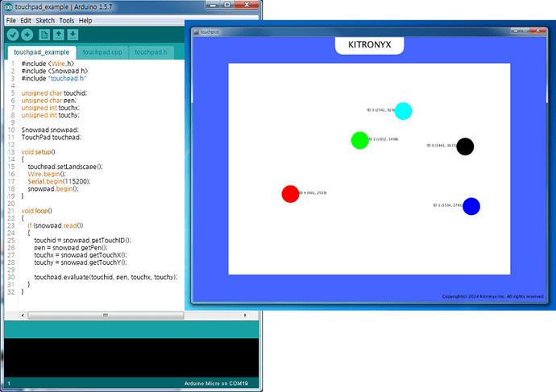This screenshot has width=556, height=392.
Task: Click the Upload arrow button
Action: [27, 35]
